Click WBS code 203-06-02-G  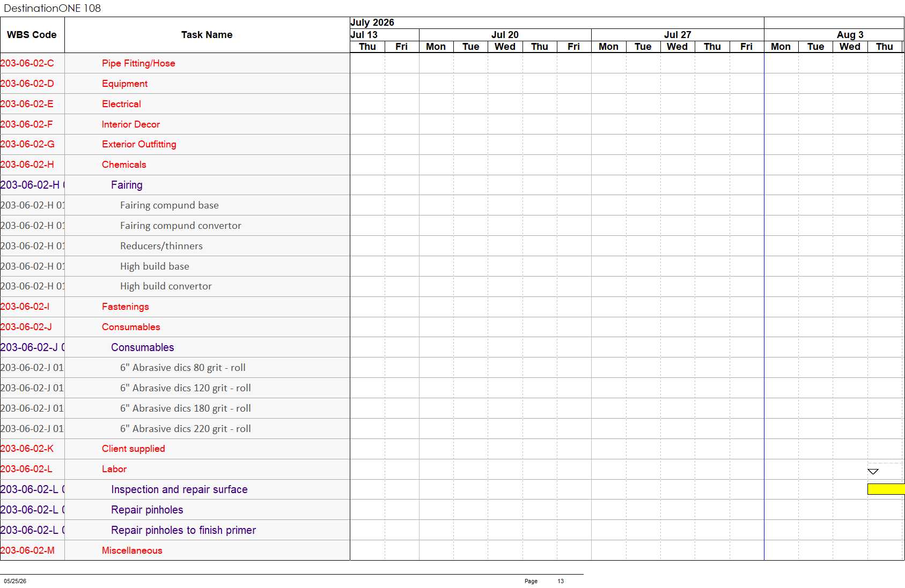click(27, 144)
